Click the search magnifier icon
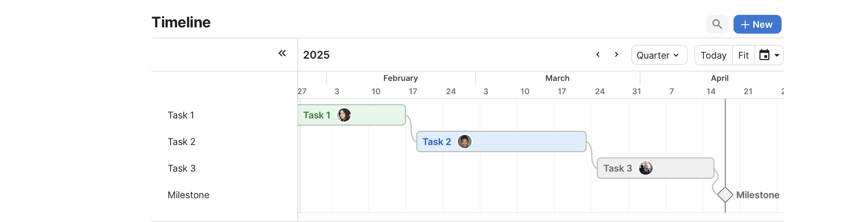 tap(717, 24)
